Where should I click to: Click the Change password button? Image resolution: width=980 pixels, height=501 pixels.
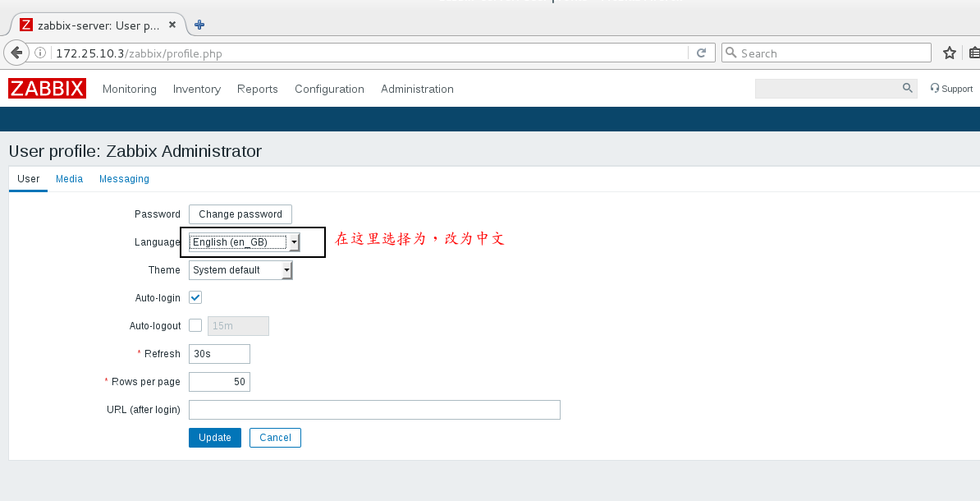240,214
